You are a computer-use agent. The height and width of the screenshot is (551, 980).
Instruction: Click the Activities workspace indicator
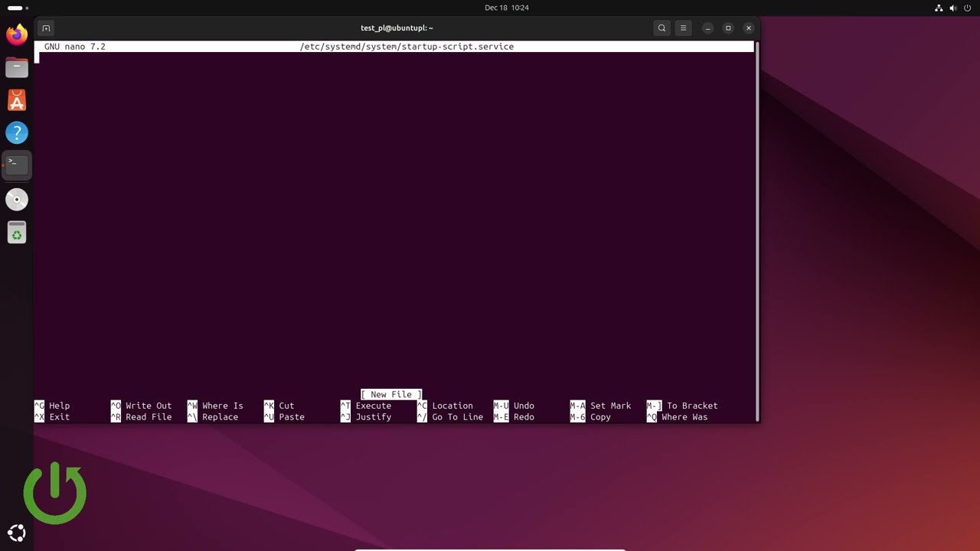point(18,8)
